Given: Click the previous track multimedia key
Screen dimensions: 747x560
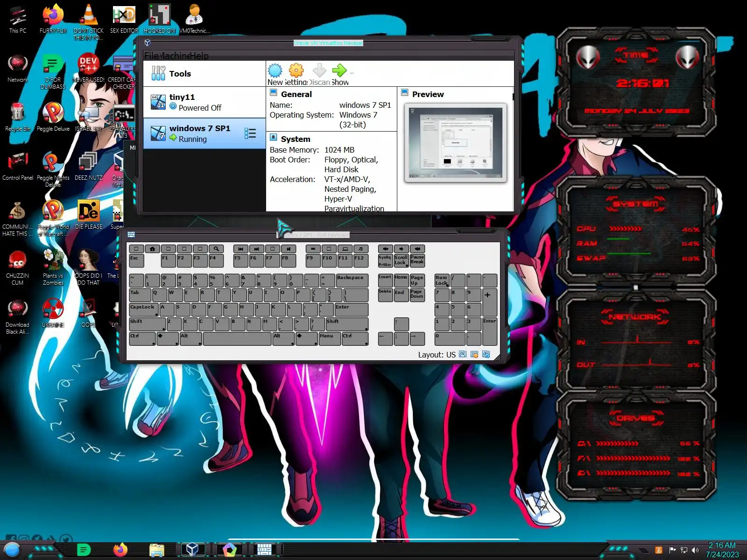Looking at the screenshot, I should (241, 249).
